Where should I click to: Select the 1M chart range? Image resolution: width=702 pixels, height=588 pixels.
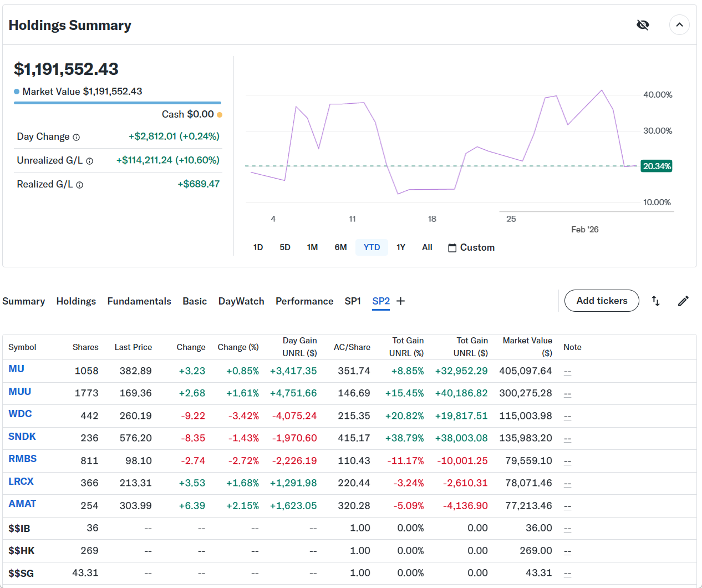312,247
